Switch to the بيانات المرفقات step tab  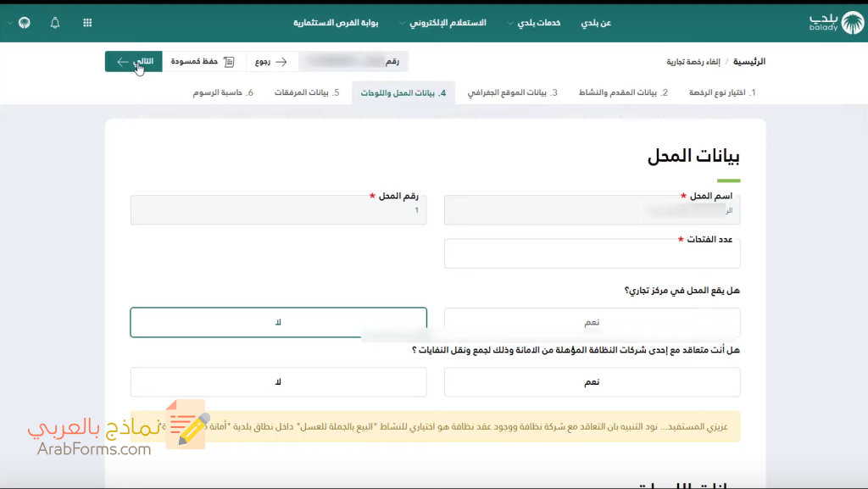(305, 92)
